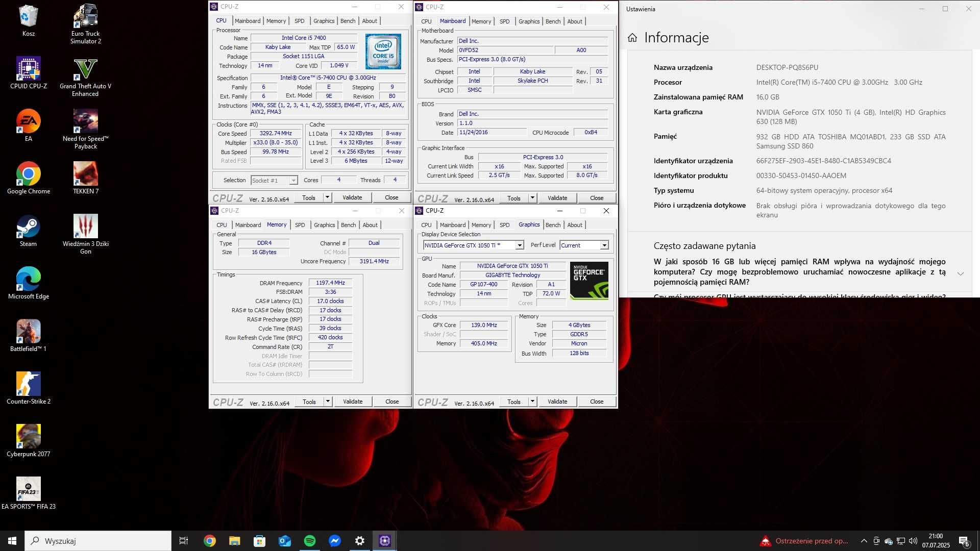Click the Windows Start button

coord(12,541)
